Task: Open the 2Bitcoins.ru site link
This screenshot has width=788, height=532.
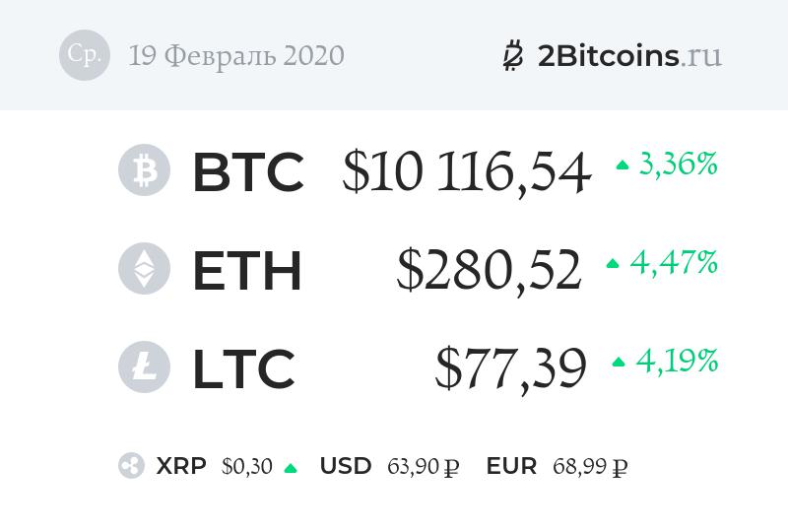Action: [629, 55]
